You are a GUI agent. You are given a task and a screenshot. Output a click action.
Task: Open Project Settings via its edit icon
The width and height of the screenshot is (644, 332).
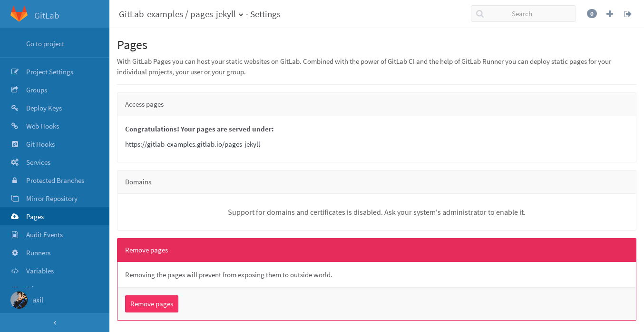[15, 72]
